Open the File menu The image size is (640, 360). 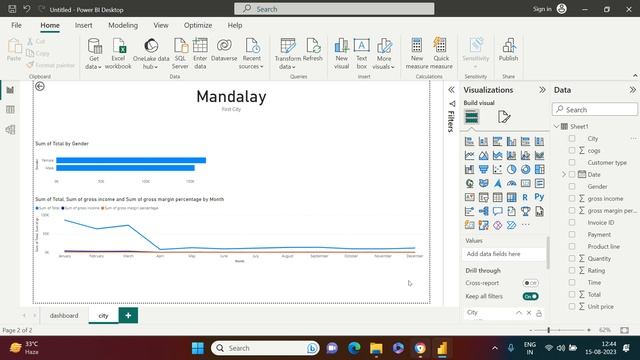tap(16, 25)
